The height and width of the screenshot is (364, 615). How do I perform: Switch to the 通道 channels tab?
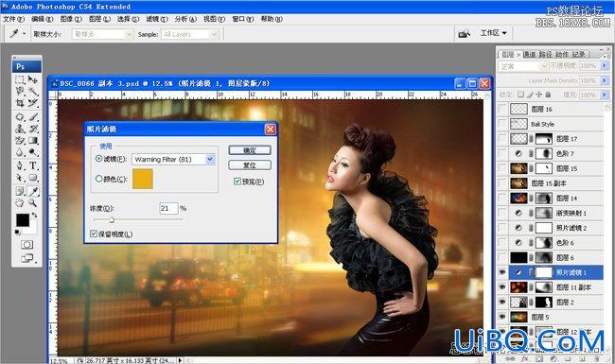point(530,55)
